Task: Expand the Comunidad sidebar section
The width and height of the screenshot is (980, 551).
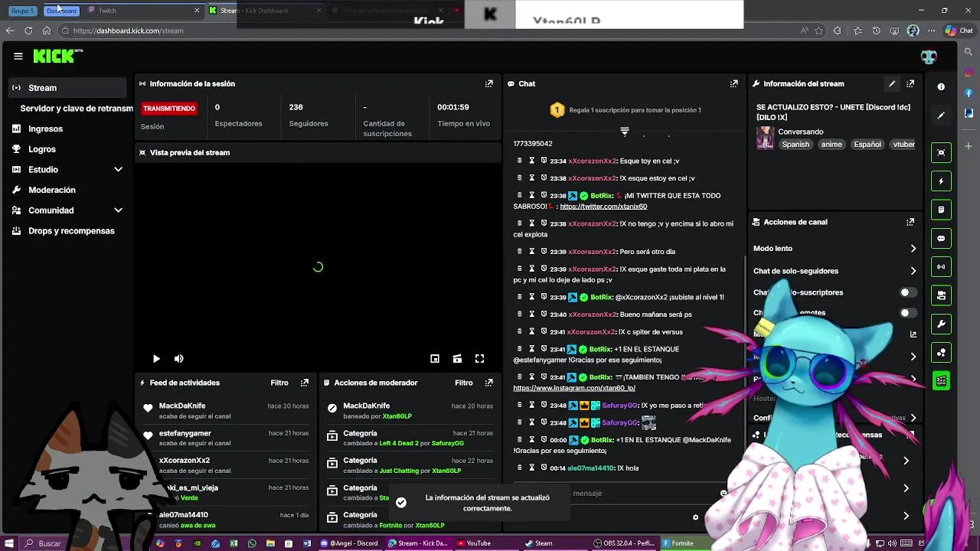Action: (118, 210)
